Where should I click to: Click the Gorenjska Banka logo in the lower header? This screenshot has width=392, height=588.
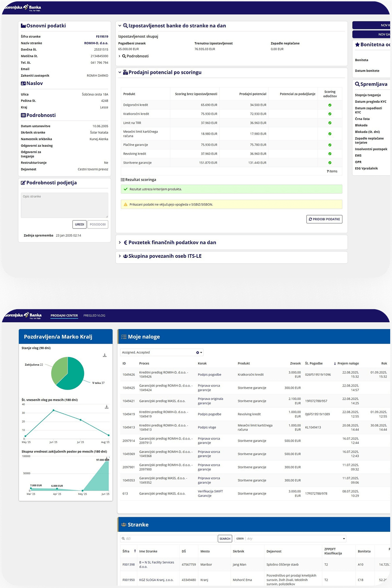point(23,315)
